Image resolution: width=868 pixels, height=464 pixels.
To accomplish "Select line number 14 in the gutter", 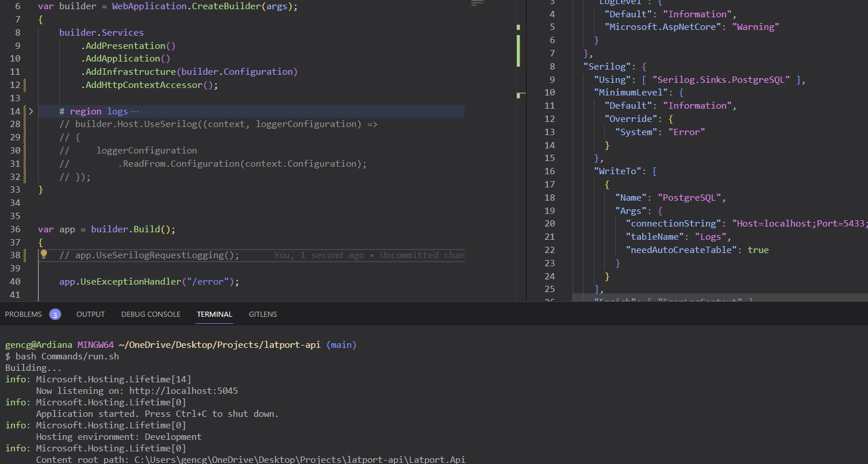I will [x=16, y=111].
